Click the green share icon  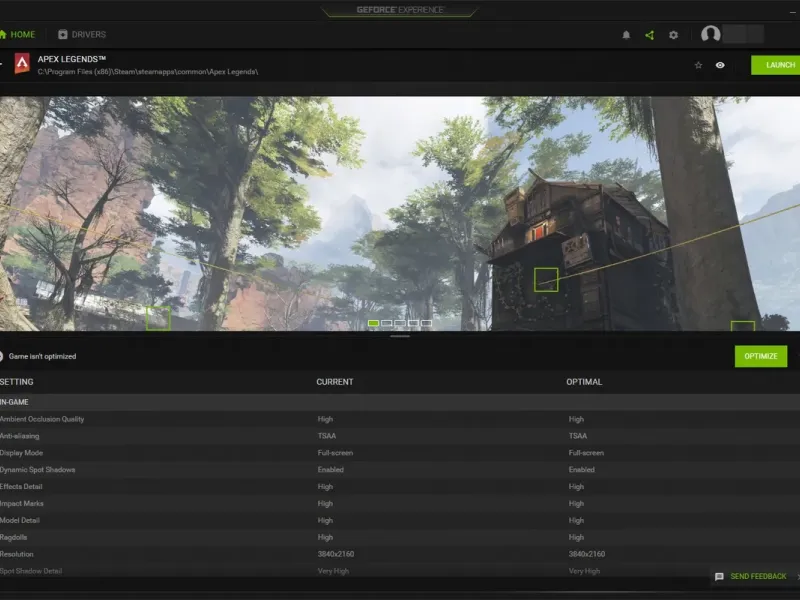649,35
